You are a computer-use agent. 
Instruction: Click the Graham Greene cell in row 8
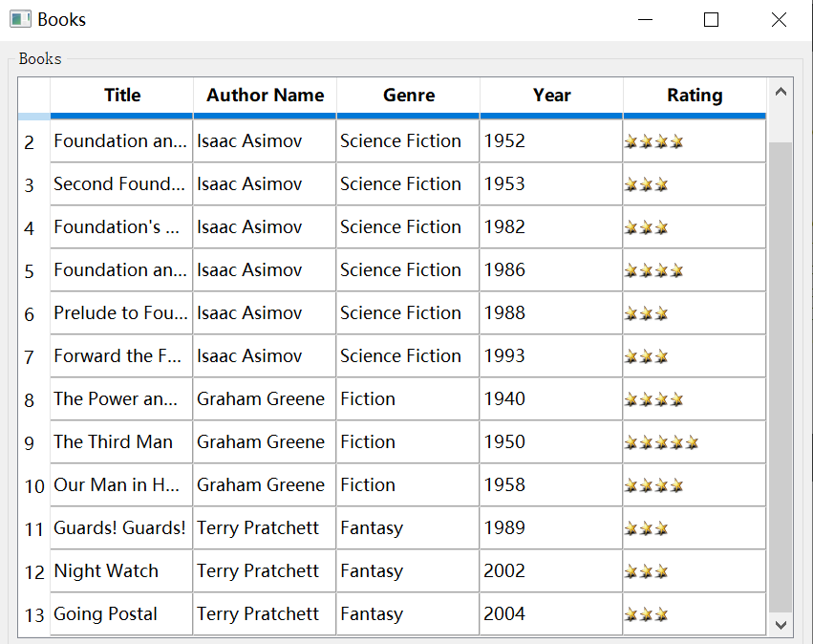tap(261, 399)
